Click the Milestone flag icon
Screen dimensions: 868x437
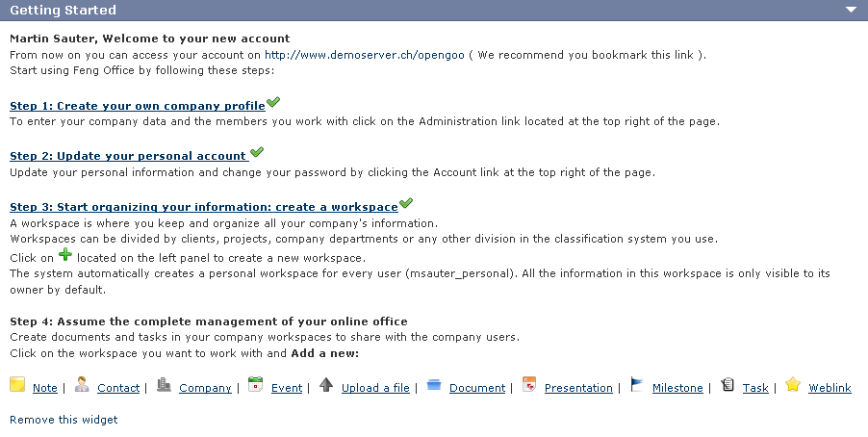[x=637, y=384]
